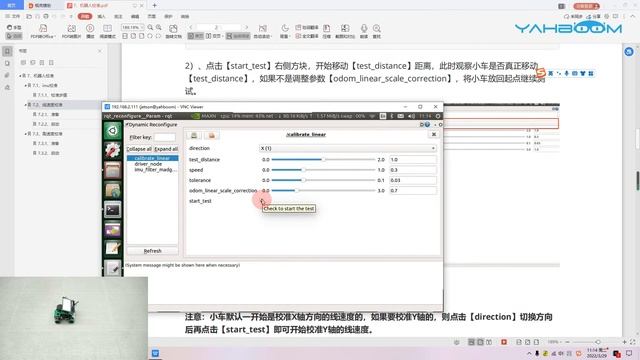Select the 批注 ribbon tab
Screen dimensions: 640x360
point(118,16)
